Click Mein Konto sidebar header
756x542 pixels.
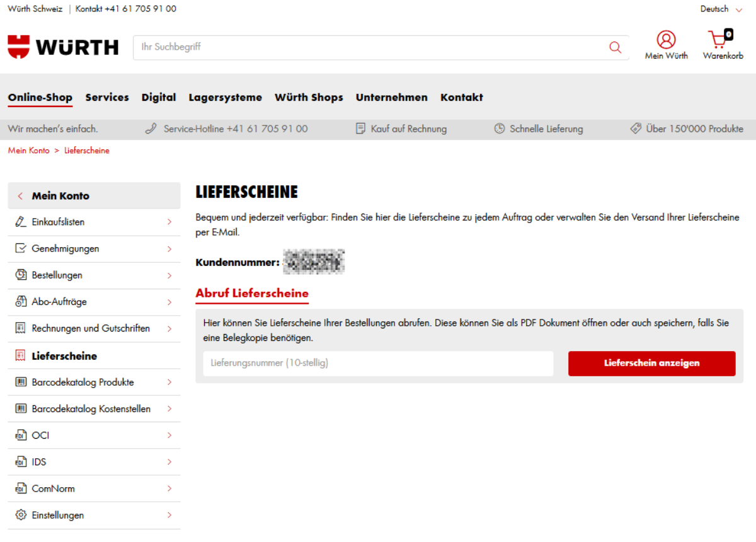[x=94, y=196]
